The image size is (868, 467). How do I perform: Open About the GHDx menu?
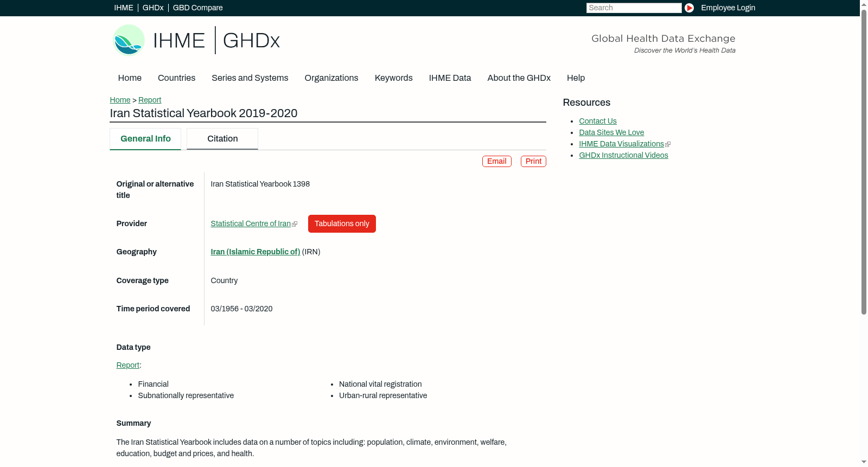519,78
